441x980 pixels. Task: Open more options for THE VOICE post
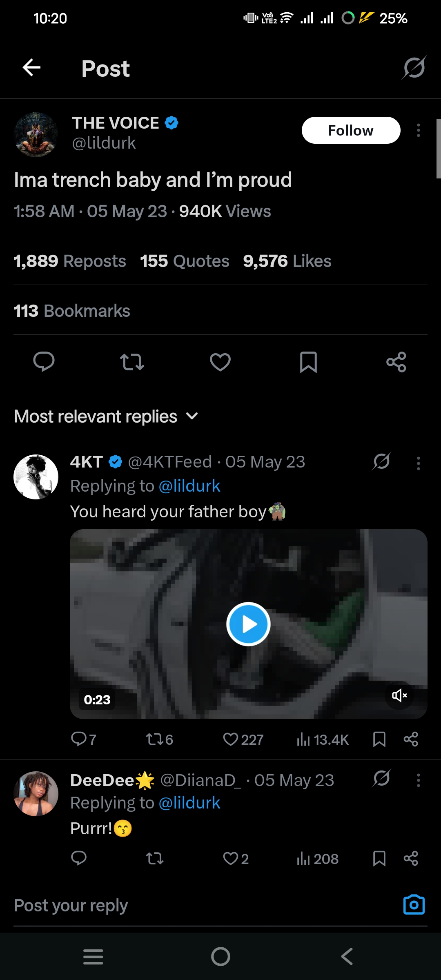419,131
